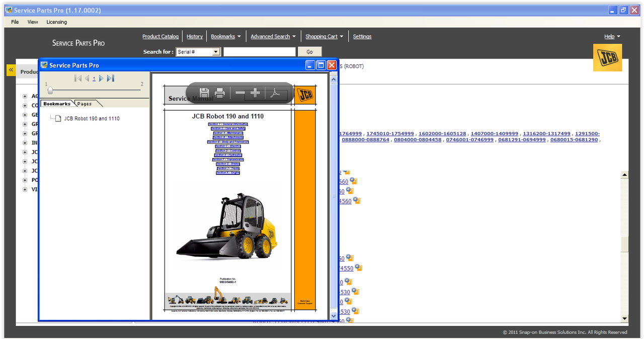Click serial range link 0680015-0681290
This screenshot has height=339, width=644.
tap(574, 140)
